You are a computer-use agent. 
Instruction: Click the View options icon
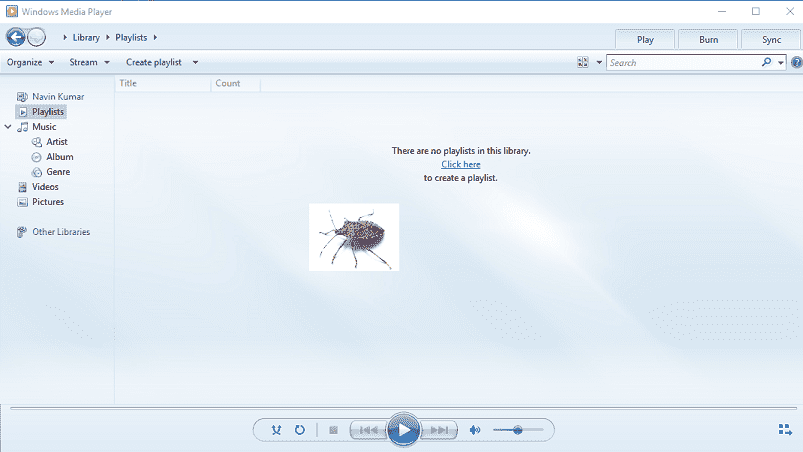point(583,62)
